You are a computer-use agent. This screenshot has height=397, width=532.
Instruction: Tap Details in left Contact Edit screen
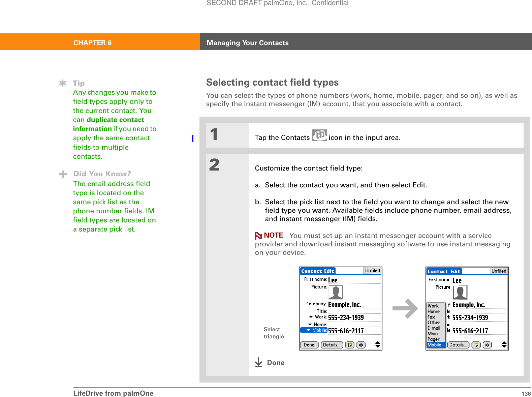332,345
